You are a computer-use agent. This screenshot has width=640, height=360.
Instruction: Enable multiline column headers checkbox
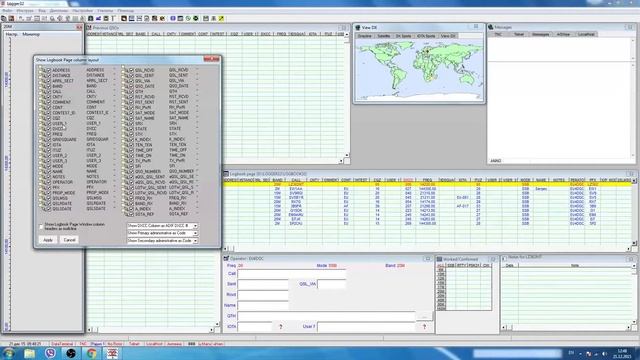(x=41, y=226)
